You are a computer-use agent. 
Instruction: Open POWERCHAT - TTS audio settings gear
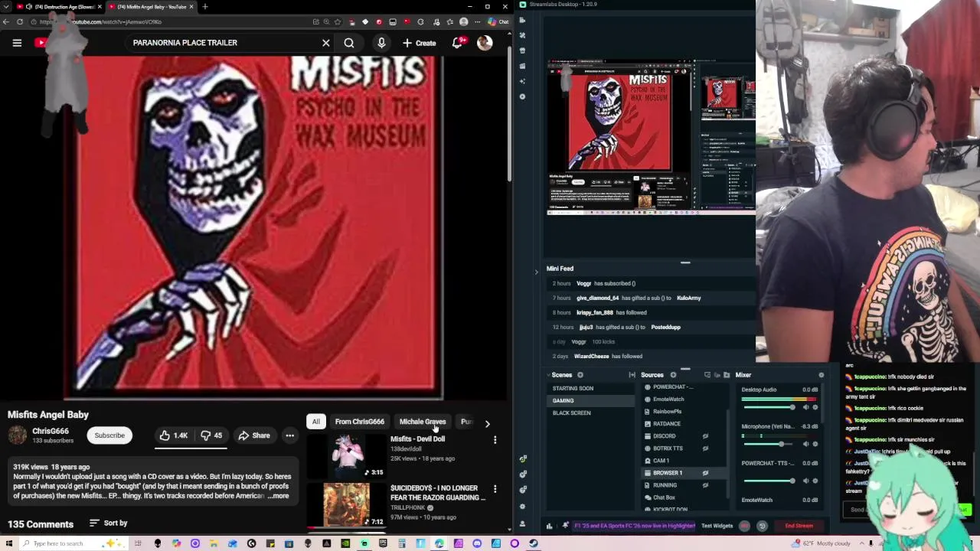[815, 481]
